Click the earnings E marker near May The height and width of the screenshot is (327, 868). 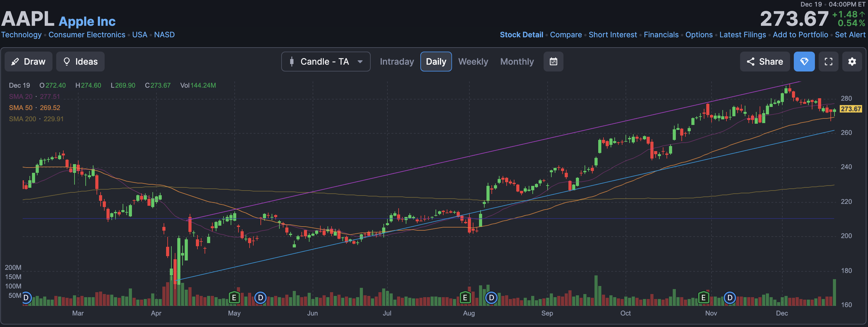click(234, 298)
